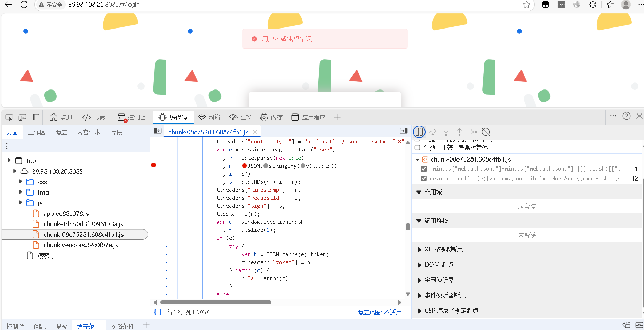This screenshot has height=330, width=644.
Task: Enable 在抛出捕获的异常时暂停 checkbox
Action: [x=417, y=148]
